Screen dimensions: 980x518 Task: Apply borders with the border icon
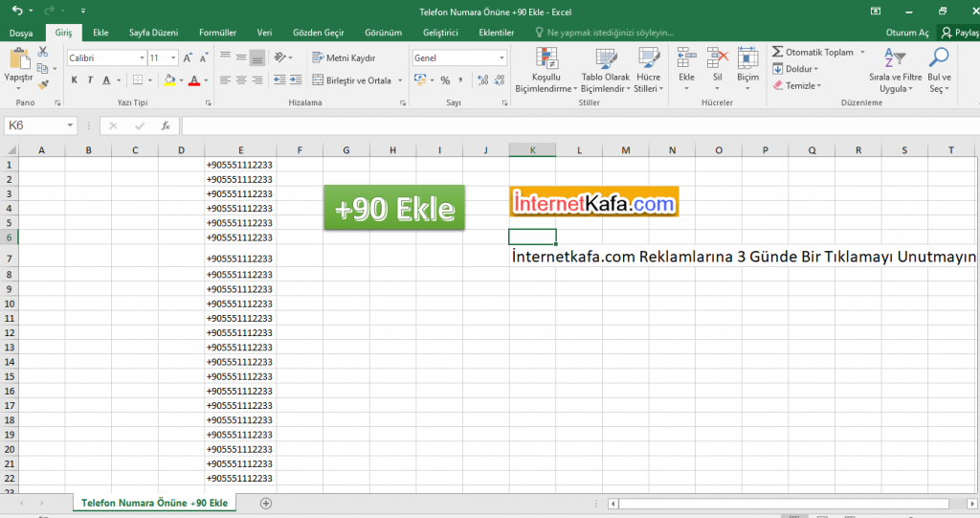[138, 80]
